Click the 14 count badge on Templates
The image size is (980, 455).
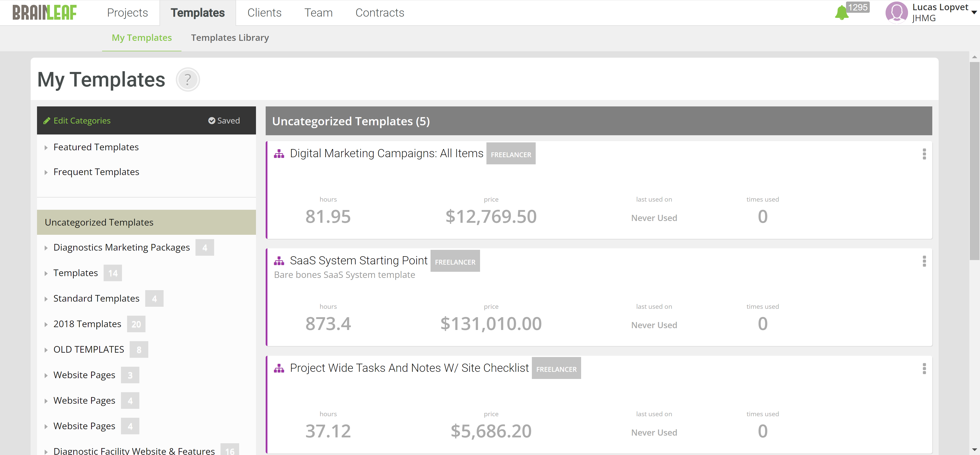pyautogui.click(x=113, y=273)
